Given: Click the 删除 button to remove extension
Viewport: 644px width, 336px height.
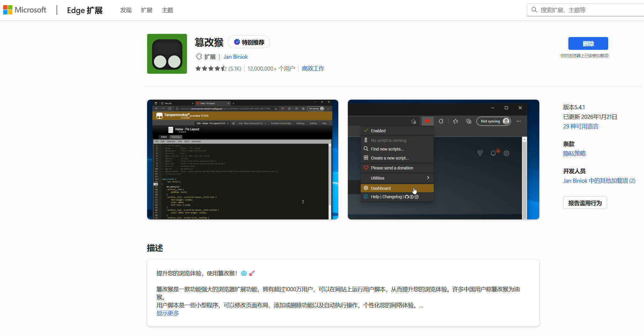Looking at the screenshot, I should (588, 43).
